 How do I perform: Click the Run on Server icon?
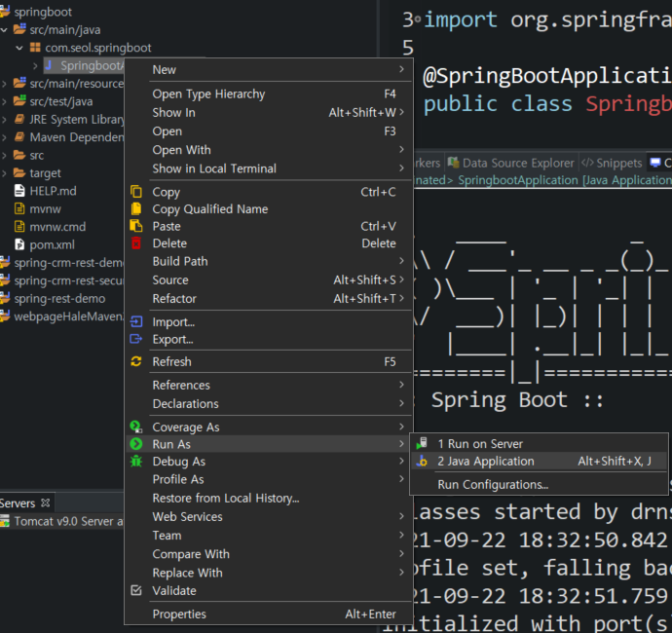[422, 443]
